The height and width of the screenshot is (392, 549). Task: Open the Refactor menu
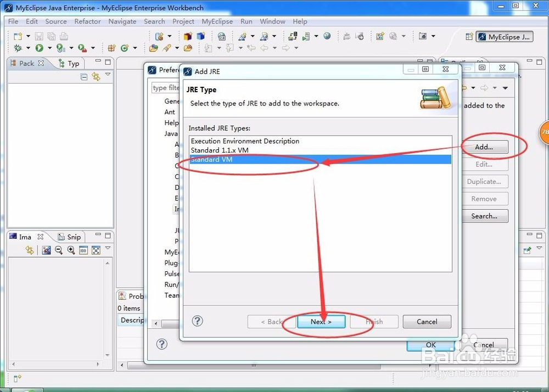pyautogui.click(x=87, y=21)
